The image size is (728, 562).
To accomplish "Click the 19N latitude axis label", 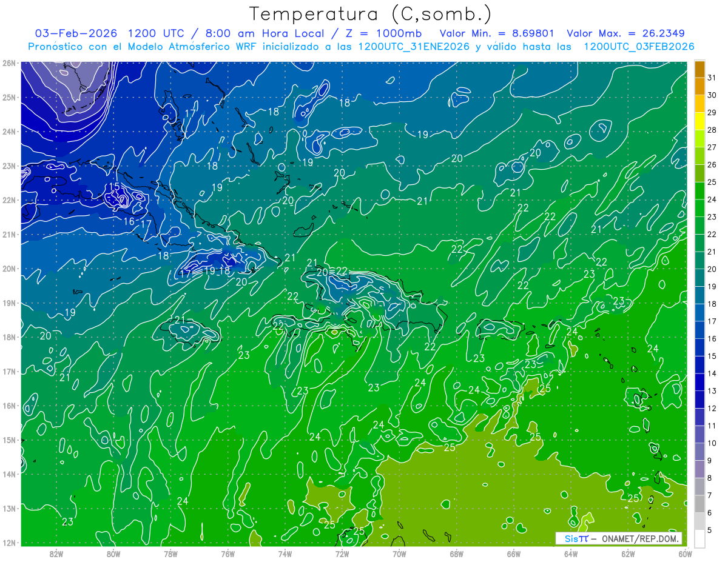I will coord(9,303).
